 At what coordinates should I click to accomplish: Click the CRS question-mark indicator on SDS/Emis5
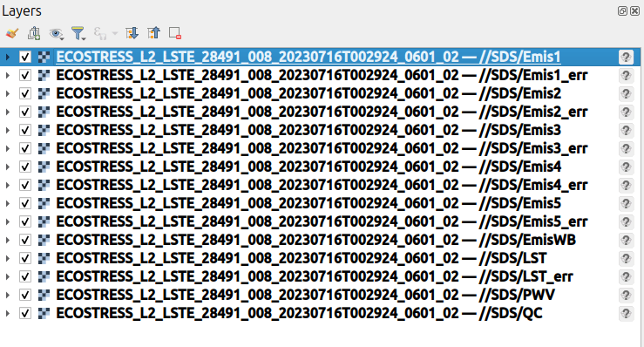(626, 203)
